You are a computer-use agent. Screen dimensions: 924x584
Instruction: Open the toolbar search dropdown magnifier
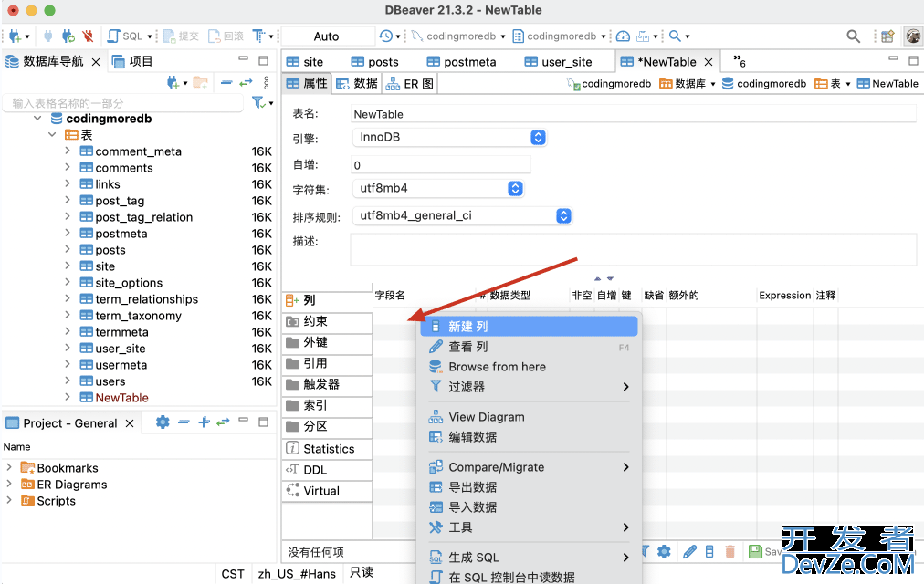pos(676,36)
